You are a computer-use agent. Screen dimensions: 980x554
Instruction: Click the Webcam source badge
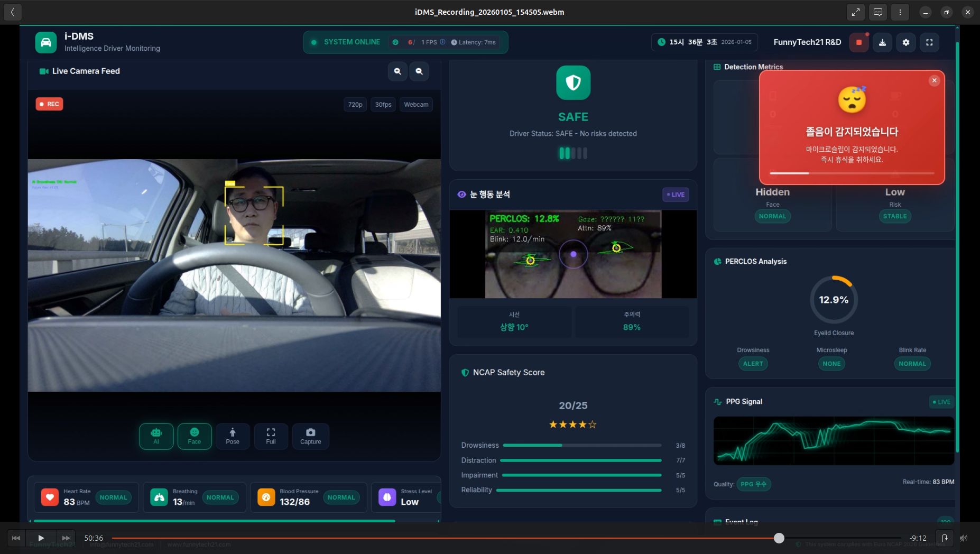point(416,105)
